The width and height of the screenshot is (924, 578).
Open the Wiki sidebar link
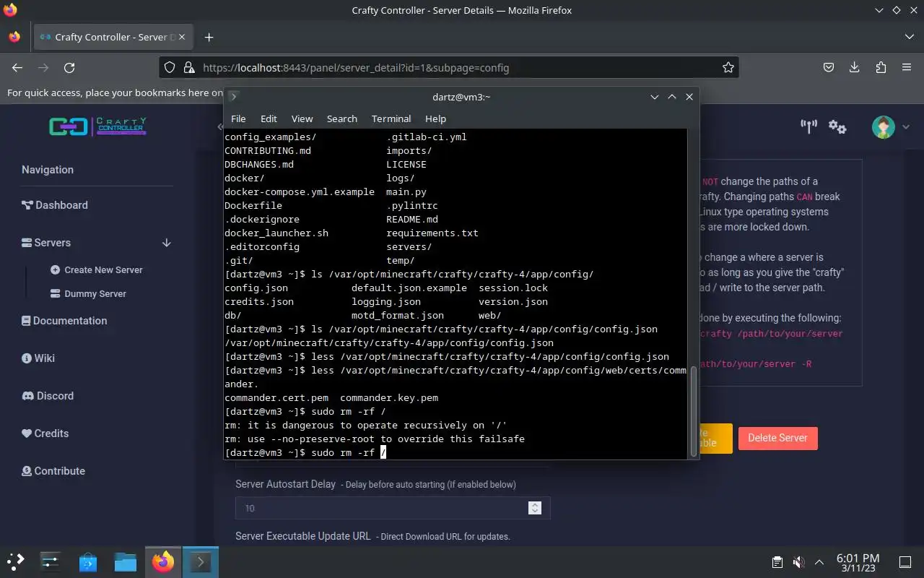click(38, 358)
